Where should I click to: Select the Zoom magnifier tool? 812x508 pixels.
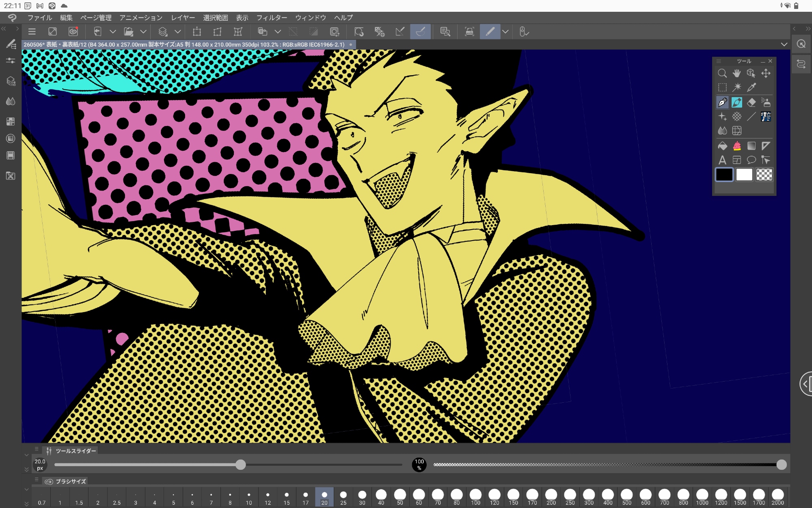(x=722, y=73)
